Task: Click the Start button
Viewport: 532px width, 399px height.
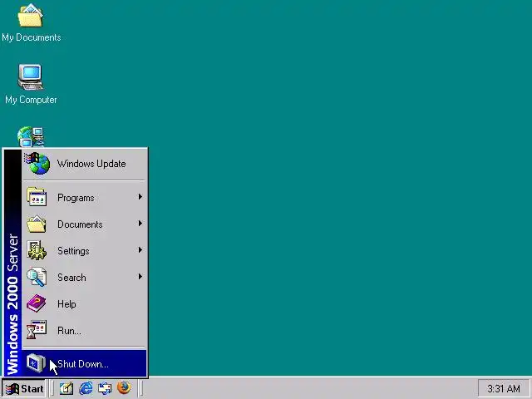Action: [x=24, y=388]
